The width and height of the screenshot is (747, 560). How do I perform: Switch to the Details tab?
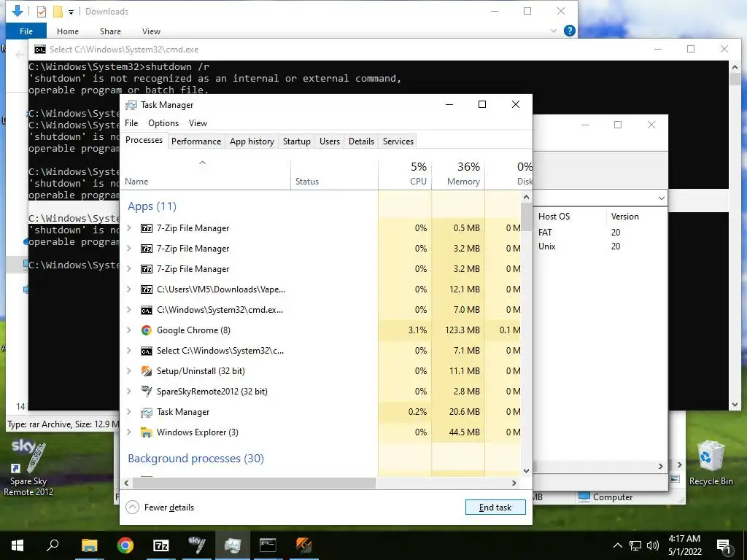click(x=362, y=141)
